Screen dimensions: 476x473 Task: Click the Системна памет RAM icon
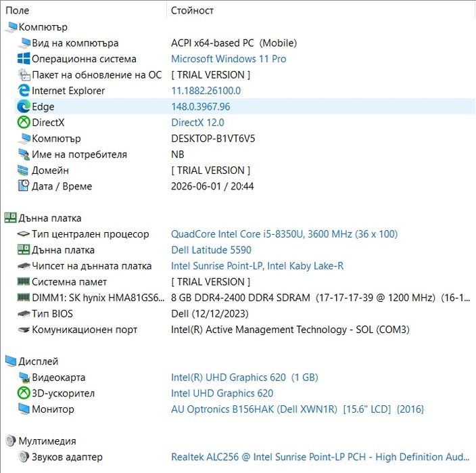tap(24, 281)
